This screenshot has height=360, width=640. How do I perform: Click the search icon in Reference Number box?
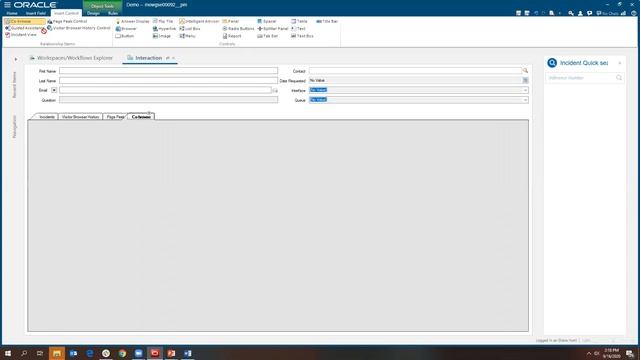(619, 78)
